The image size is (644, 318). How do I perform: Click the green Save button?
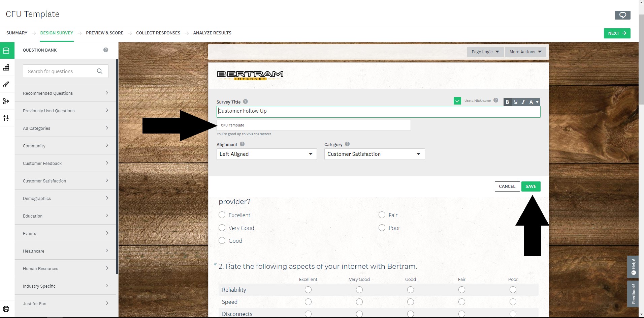(x=530, y=186)
